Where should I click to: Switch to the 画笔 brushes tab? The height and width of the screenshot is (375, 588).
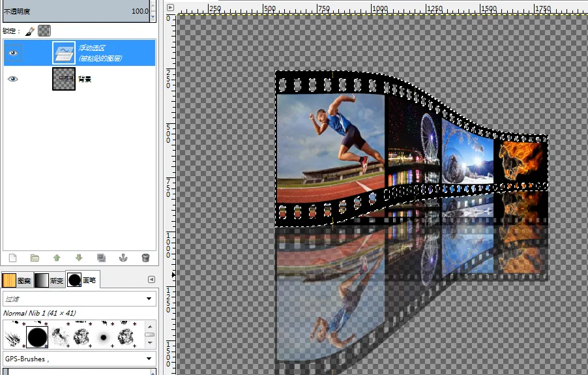point(83,280)
